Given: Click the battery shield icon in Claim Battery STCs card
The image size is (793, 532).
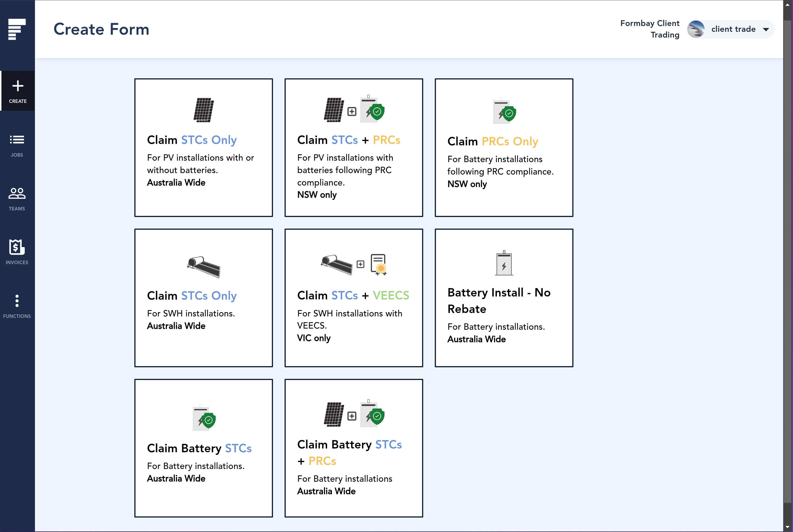Looking at the screenshot, I should tap(204, 417).
